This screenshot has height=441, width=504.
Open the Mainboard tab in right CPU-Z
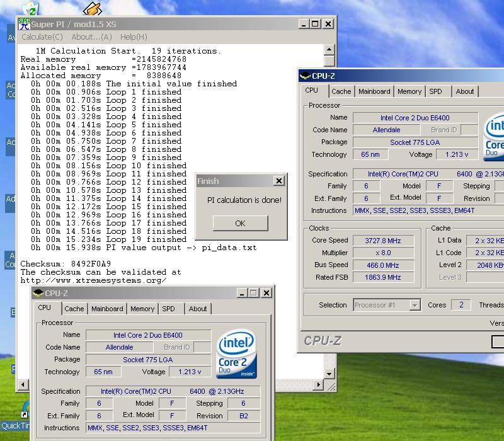[x=374, y=91]
